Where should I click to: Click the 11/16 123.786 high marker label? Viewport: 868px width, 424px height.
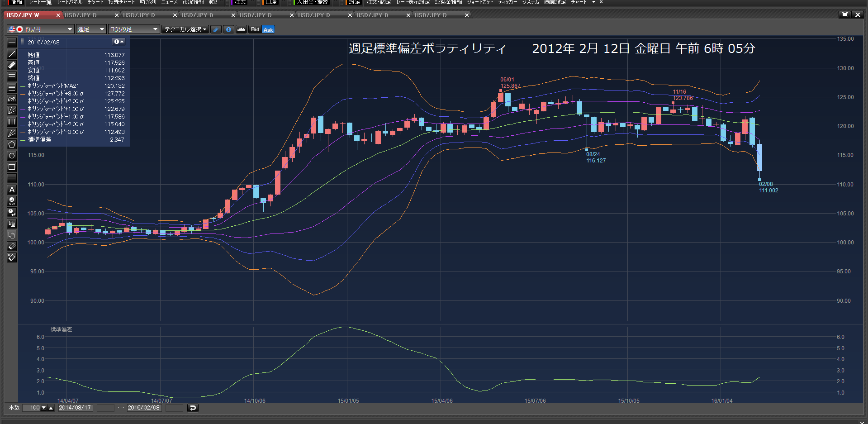click(x=683, y=95)
